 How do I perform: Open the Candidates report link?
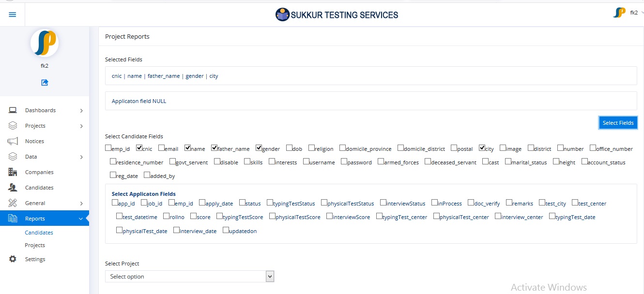click(x=39, y=233)
